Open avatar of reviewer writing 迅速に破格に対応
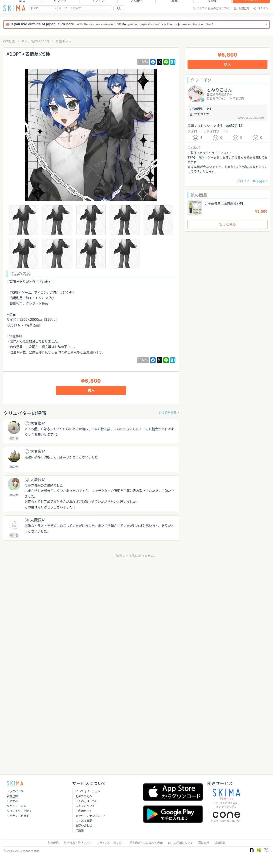This screenshot has width=273, height=868. [14, 455]
